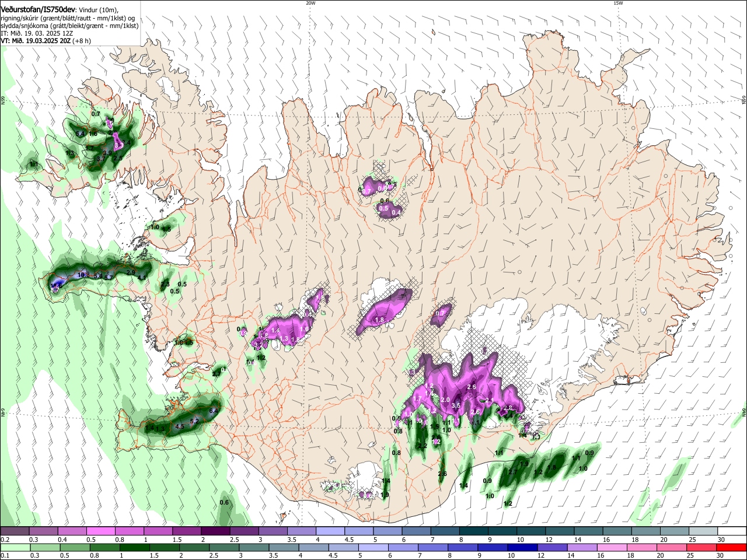Click the white 30 swatch in snow legend
Viewport: 747px width, 560px height.
(x=731, y=531)
